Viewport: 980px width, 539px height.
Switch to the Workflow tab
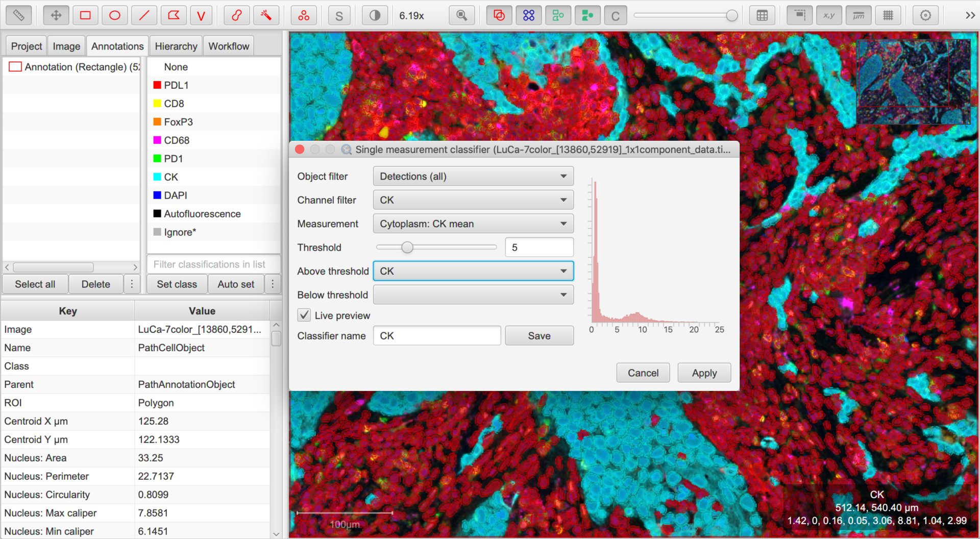click(x=229, y=46)
